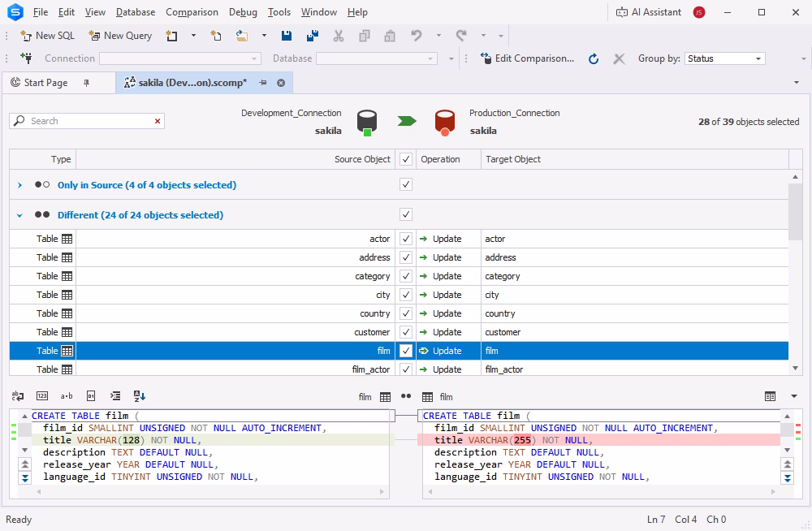Click the connection plug icon
The image size is (812, 531).
coord(26,58)
